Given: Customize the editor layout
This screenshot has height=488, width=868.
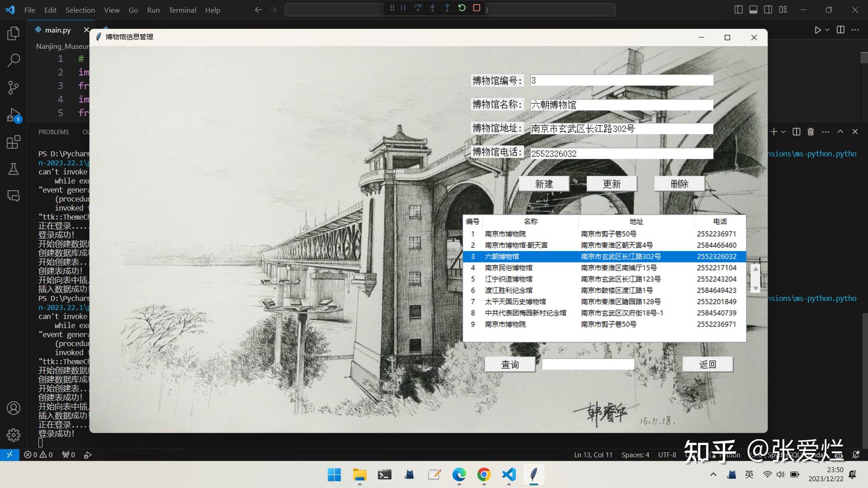Looking at the screenshot, I should (783, 9).
